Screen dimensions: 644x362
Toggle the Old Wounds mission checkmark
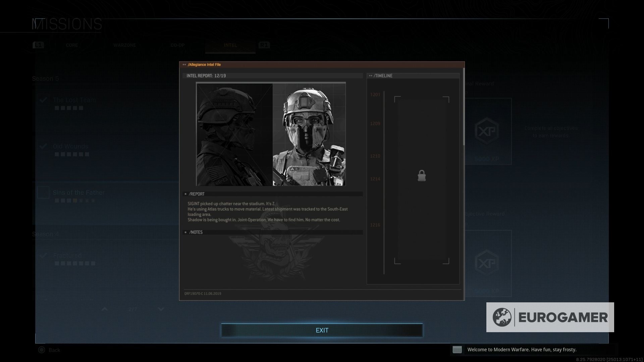click(43, 146)
